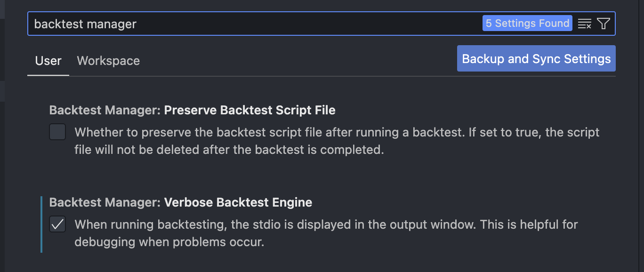Image resolution: width=644 pixels, height=272 pixels.
Task: Open the settings filter menu
Action: 604,24
